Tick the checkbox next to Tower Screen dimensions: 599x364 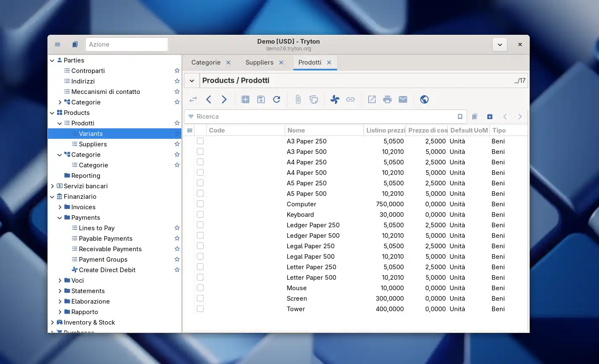pos(200,309)
